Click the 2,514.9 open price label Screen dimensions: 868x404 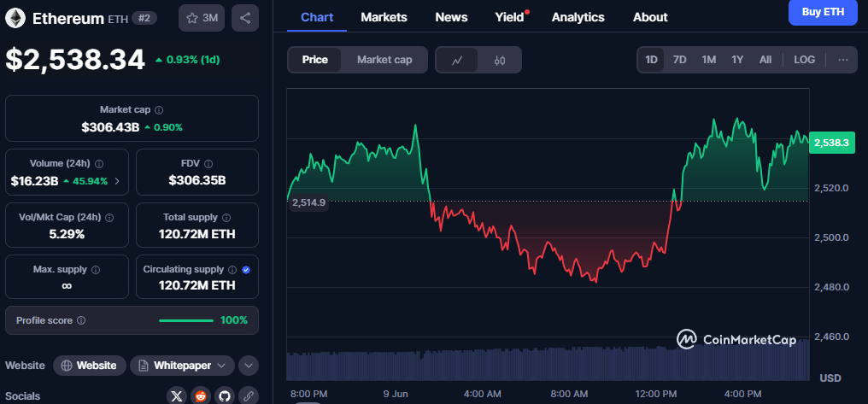point(309,202)
